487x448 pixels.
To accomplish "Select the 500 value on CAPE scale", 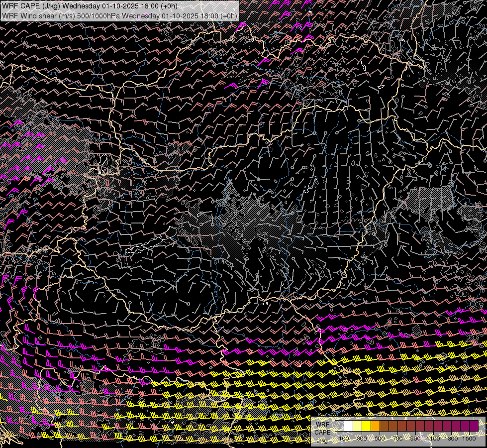I will (x=380, y=439).
